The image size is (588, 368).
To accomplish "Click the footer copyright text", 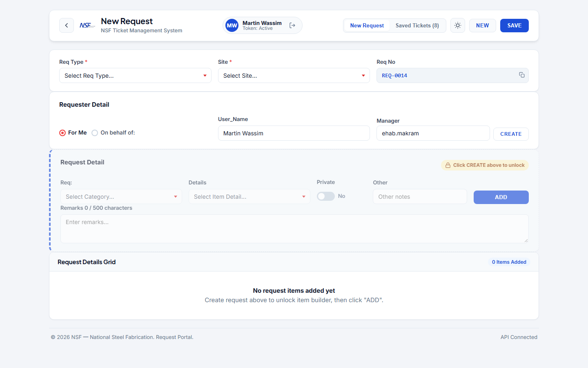I will pos(122,337).
